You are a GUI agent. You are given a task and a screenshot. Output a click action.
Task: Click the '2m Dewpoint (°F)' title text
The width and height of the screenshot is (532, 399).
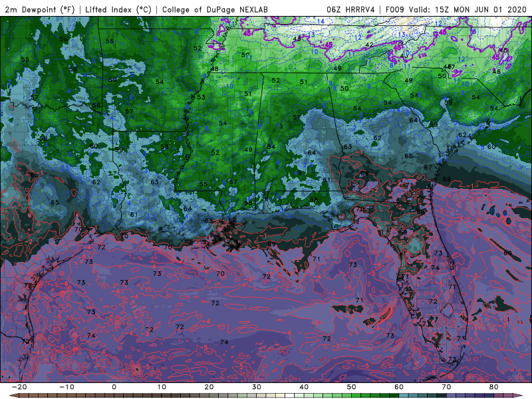[39, 9]
